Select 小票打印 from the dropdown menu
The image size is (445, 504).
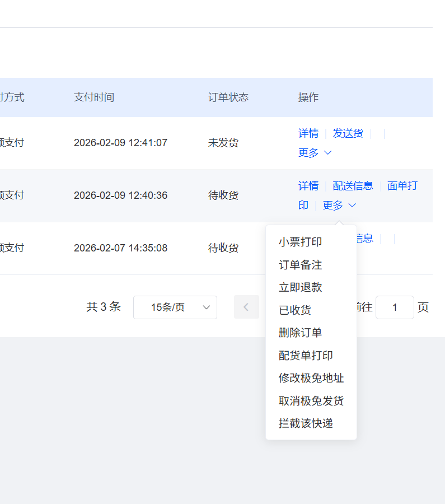click(x=300, y=242)
